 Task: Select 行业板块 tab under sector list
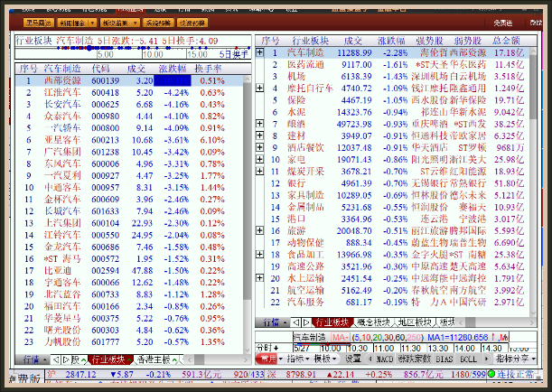pyautogui.click(x=332, y=322)
